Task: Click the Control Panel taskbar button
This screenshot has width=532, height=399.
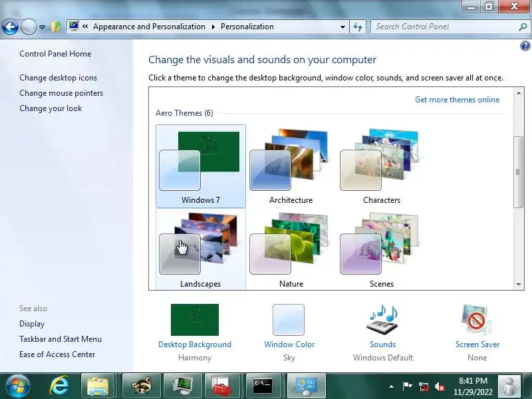Action: click(307, 386)
